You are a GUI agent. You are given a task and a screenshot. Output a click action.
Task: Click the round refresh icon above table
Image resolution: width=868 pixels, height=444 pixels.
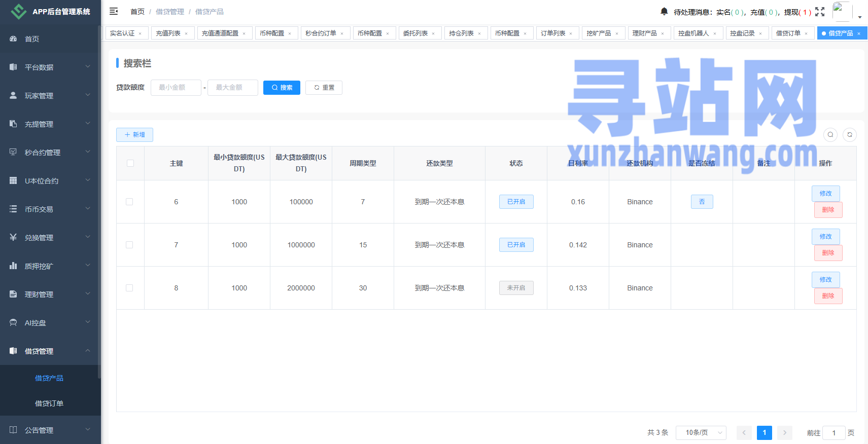[850, 134]
